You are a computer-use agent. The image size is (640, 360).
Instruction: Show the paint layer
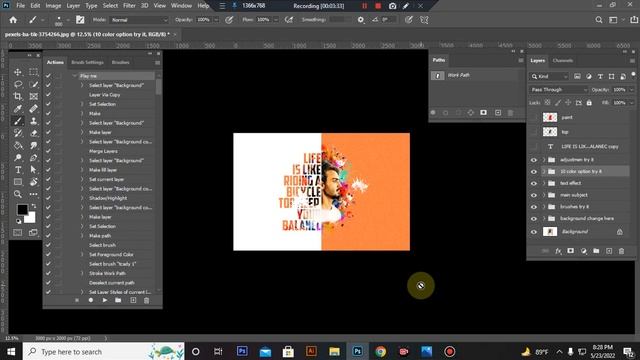533,118
